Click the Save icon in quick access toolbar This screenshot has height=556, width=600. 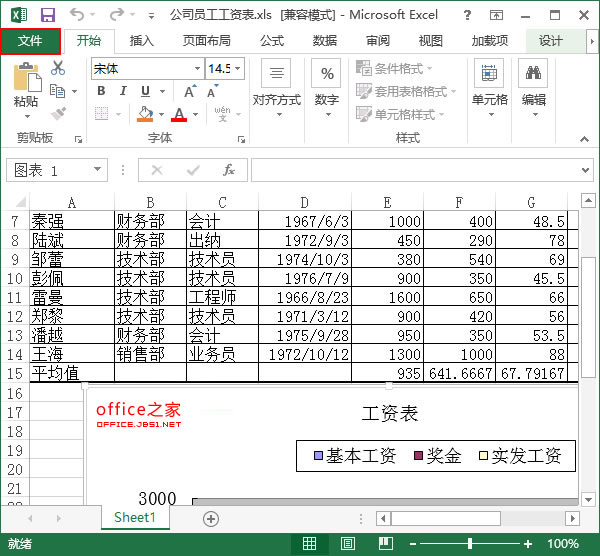(47, 15)
